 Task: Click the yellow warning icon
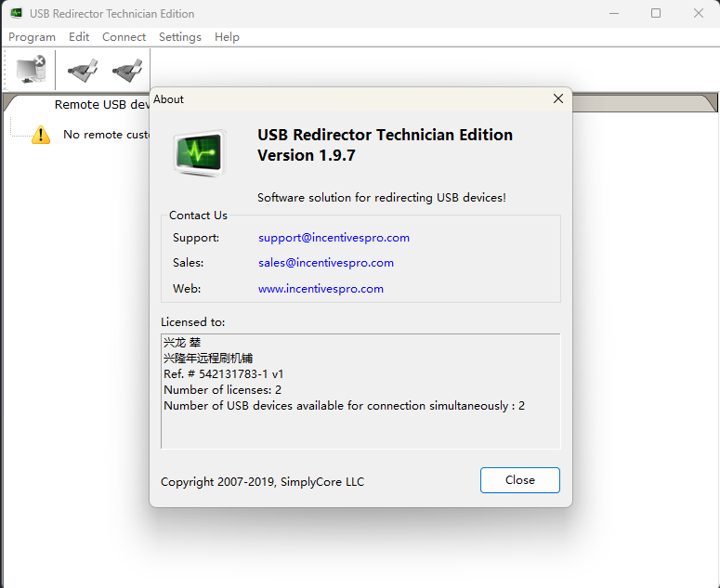41,135
